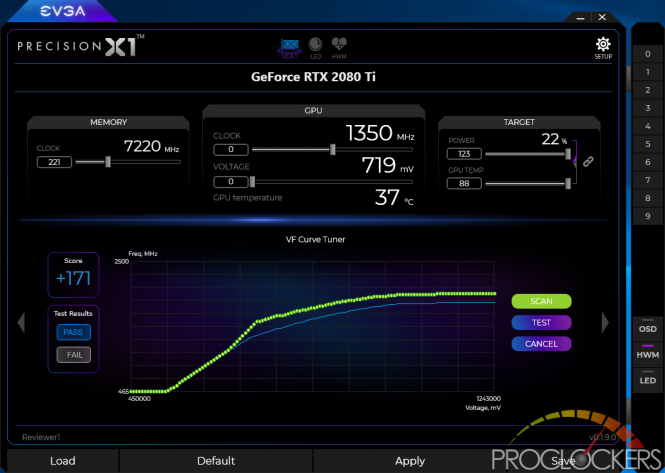Open the LED tab icon
The height and width of the screenshot is (473, 665).
(x=315, y=48)
